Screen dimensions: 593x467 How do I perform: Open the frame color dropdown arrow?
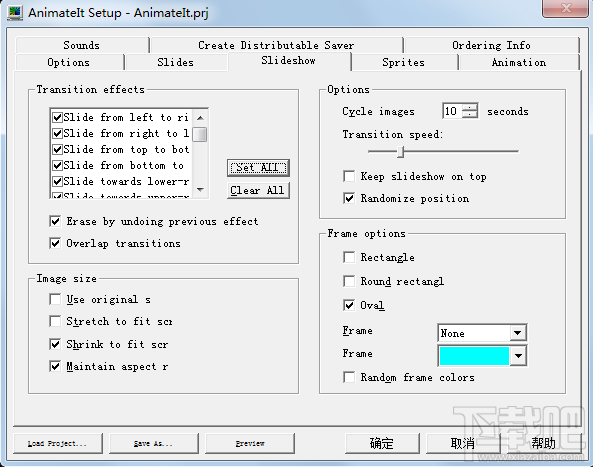(x=518, y=356)
